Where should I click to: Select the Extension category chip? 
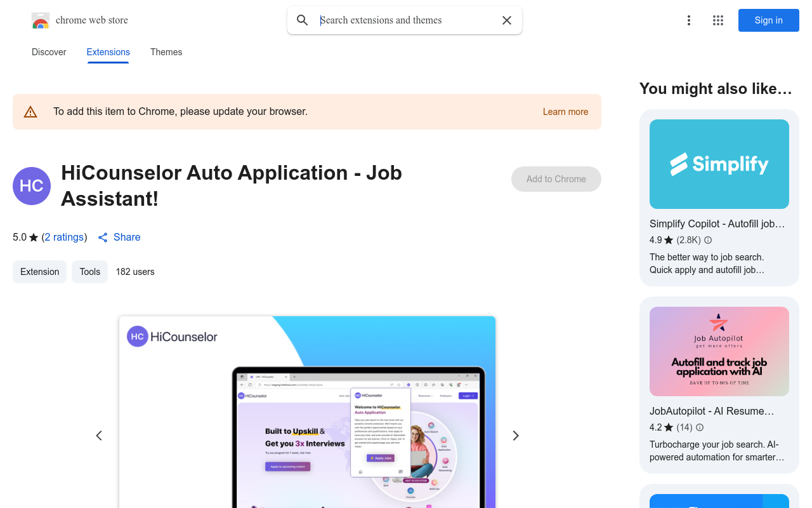pos(39,272)
